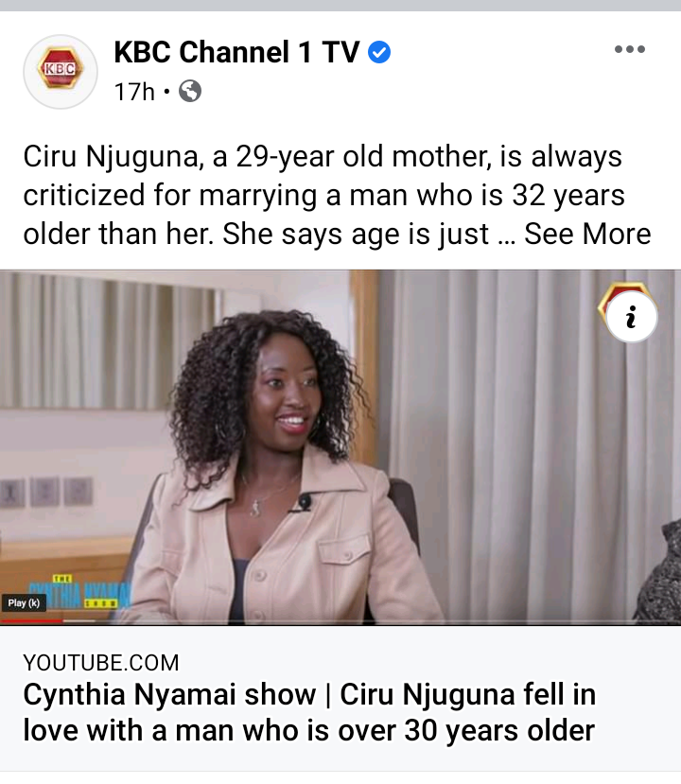Open KBC Channel 1 TV page name
The height and width of the screenshot is (784, 681).
coord(236,52)
